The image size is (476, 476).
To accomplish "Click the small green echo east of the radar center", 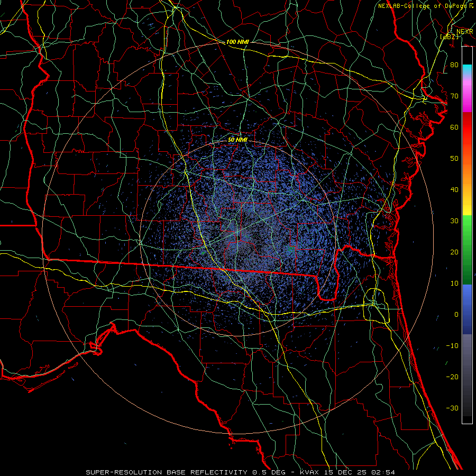I will click(291, 249).
